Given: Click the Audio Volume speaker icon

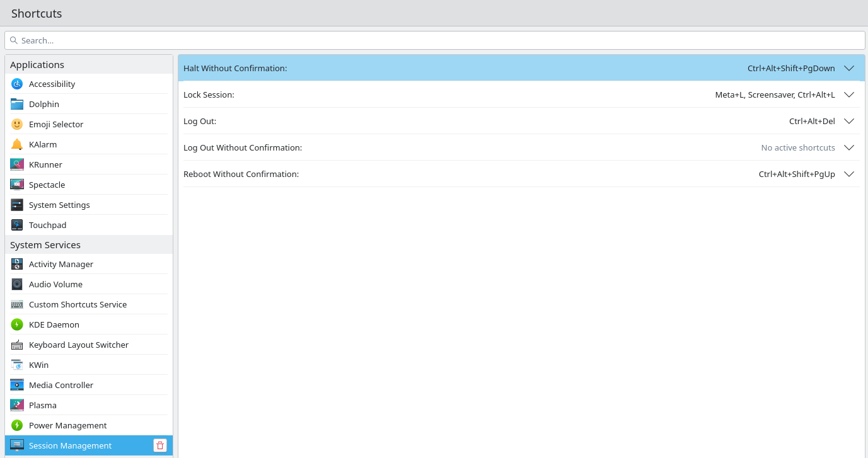Looking at the screenshot, I should click(x=17, y=284).
